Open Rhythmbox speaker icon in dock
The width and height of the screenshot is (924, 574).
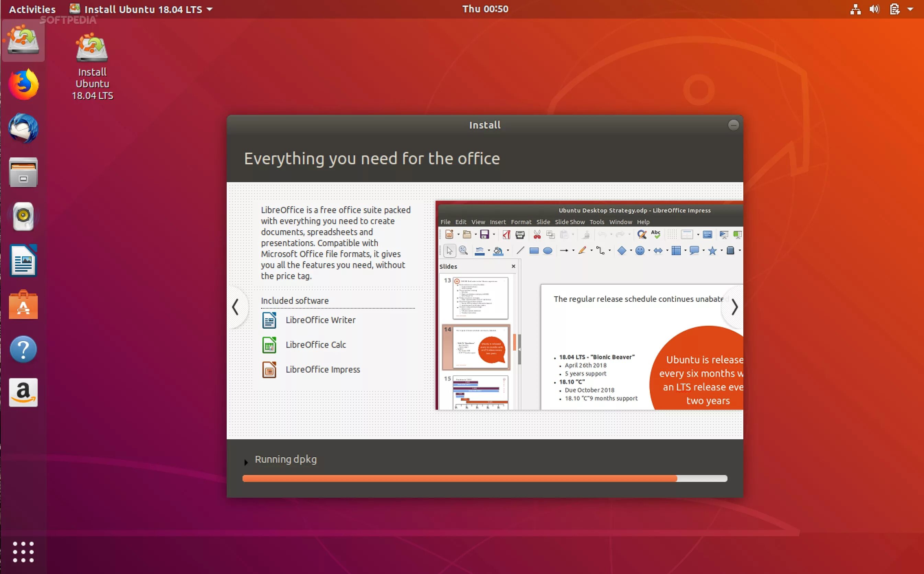pos(23,217)
